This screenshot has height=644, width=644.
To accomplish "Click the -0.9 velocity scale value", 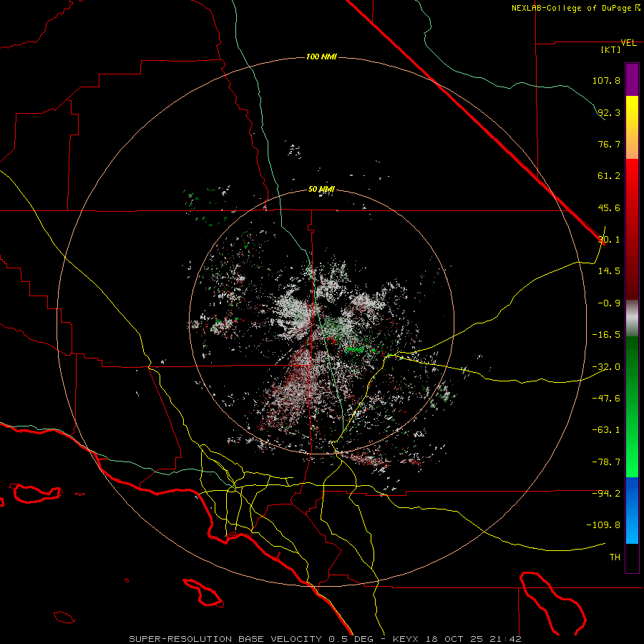I will pyautogui.click(x=609, y=303).
